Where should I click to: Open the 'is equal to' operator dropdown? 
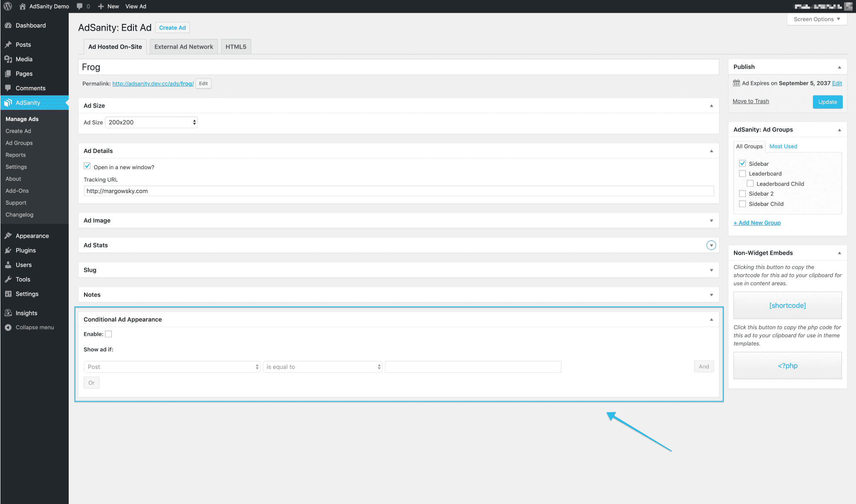tap(323, 367)
